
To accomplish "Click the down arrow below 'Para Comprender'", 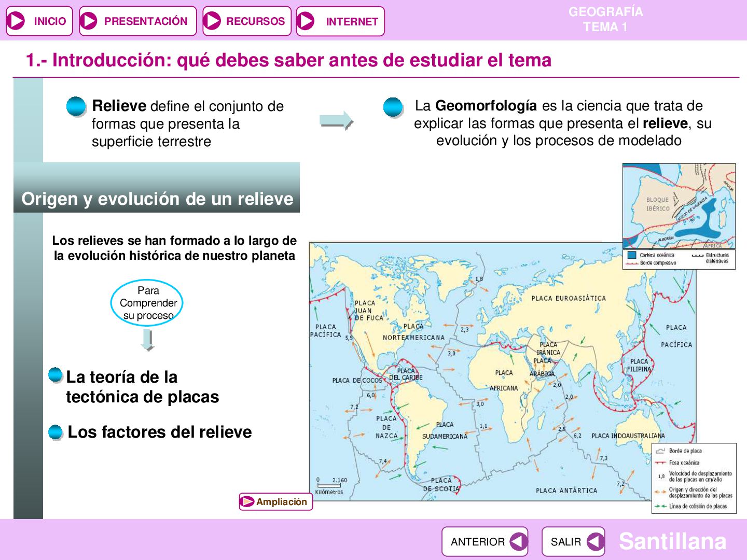I will tap(148, 340).
